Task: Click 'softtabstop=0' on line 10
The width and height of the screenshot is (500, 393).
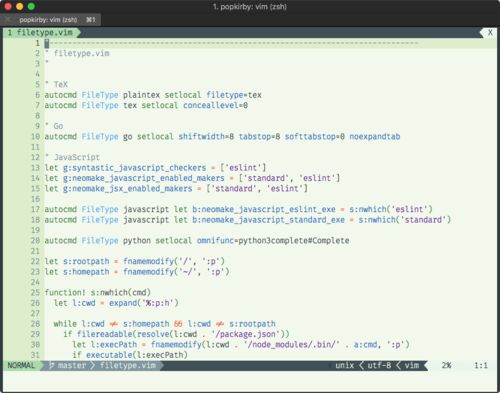Action: click(x=315, y=136)
